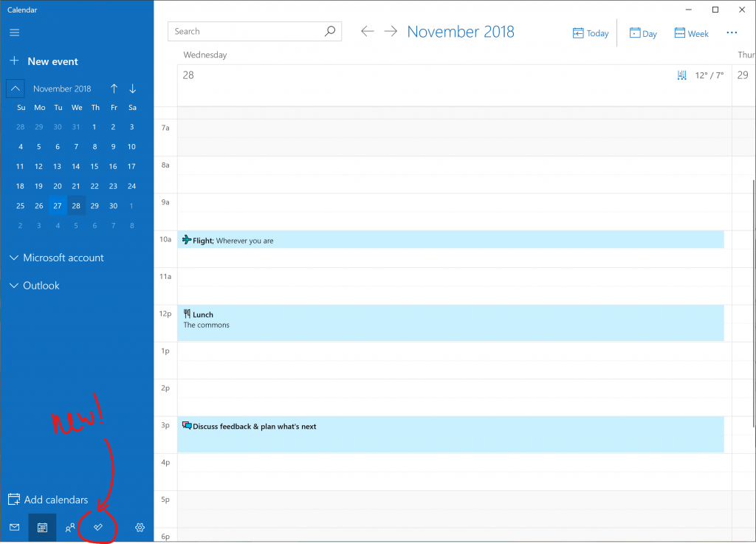Go to next month with down arrow

coord(133,89)
